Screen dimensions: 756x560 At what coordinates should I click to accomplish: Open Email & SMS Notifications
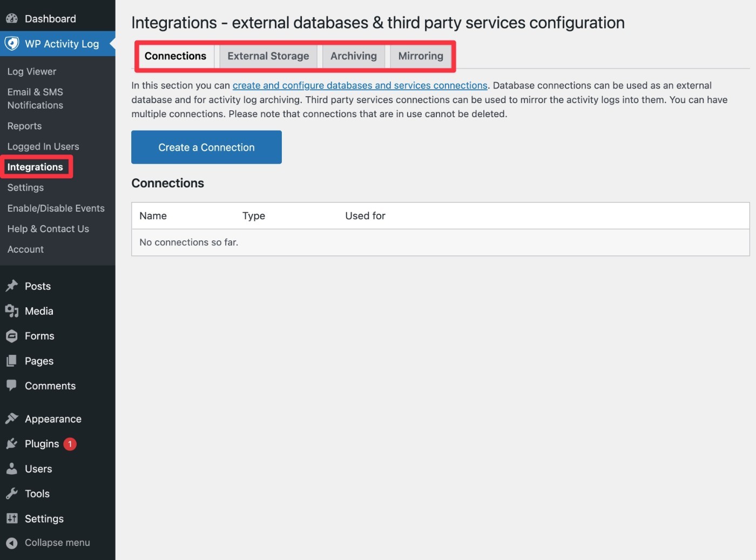click(x=35, y=99)
